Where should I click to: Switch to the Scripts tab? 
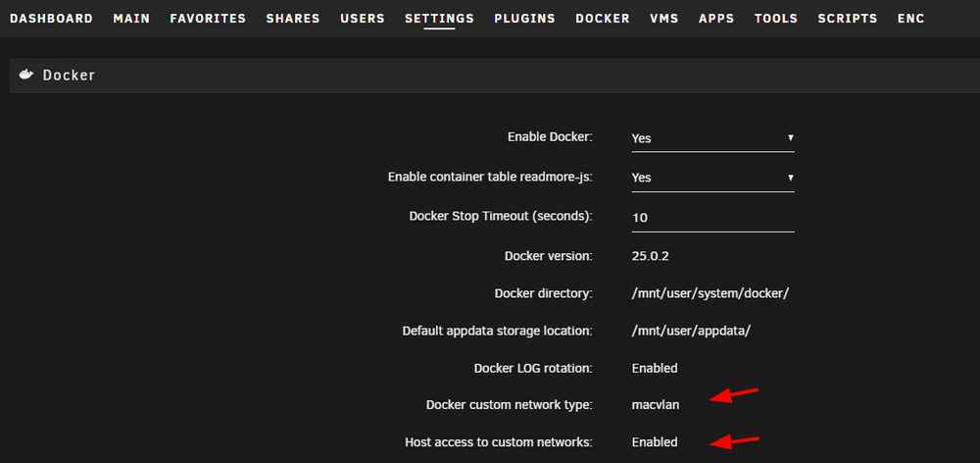(848, 19)
